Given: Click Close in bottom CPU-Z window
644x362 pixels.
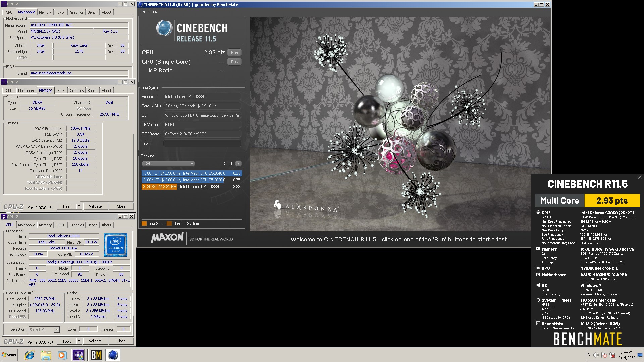Looking at the screenshot, I should 121,341.
